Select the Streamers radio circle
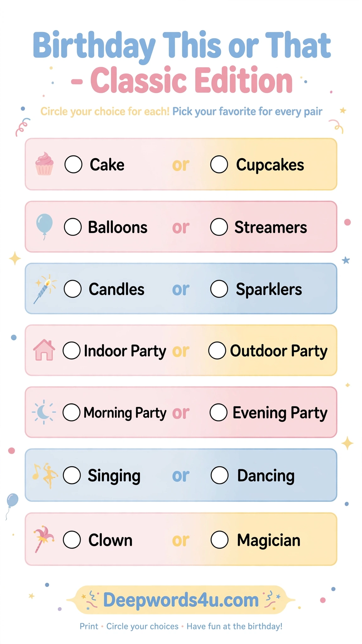This screenshot has height=644, width=362. click(x=219, y=227)
